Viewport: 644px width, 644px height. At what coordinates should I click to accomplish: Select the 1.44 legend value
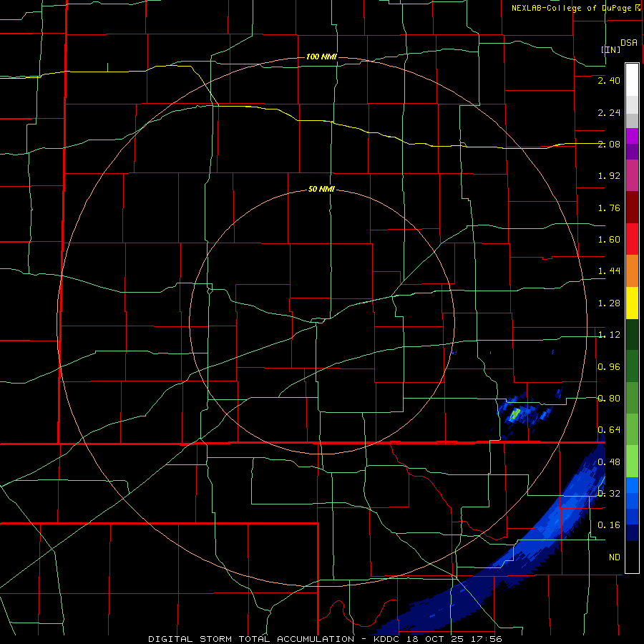tap(609, 271)
